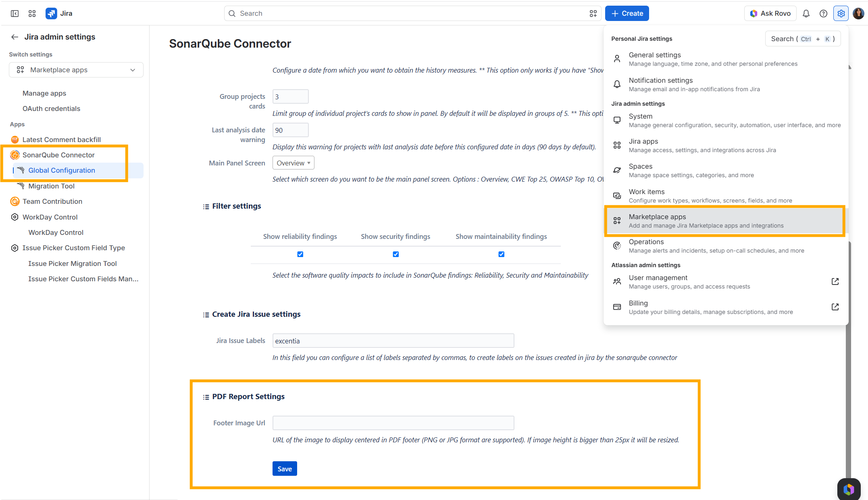Open the Marketplace apps switch settings dropdown

[76, 70]
